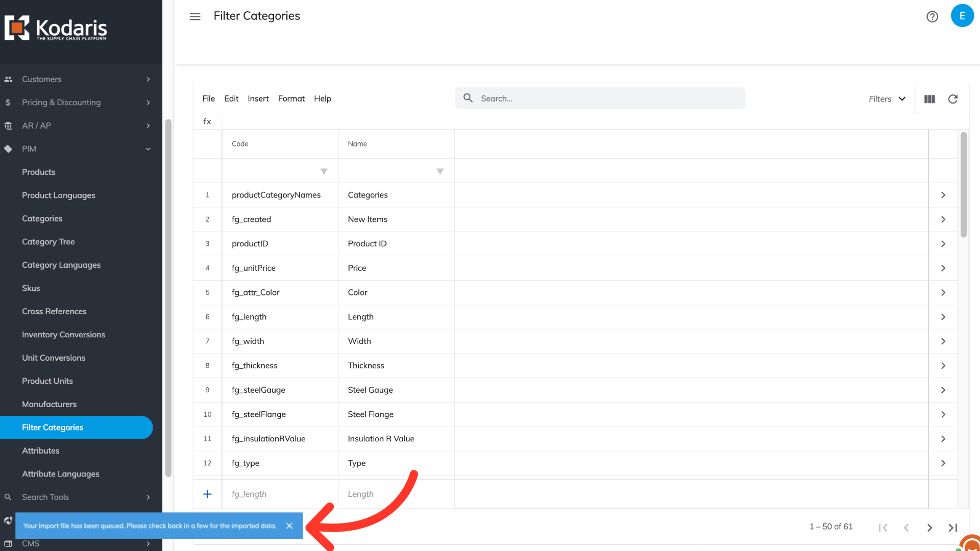
Task: Go to Category Tree page
Action: (48, 242)
